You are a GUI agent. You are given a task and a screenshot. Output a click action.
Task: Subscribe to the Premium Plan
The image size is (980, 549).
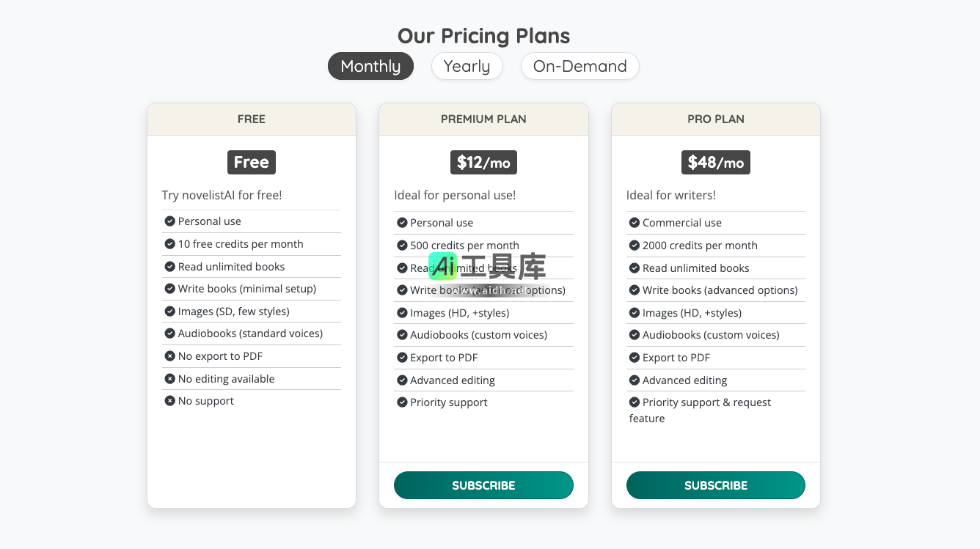[483, 485]
